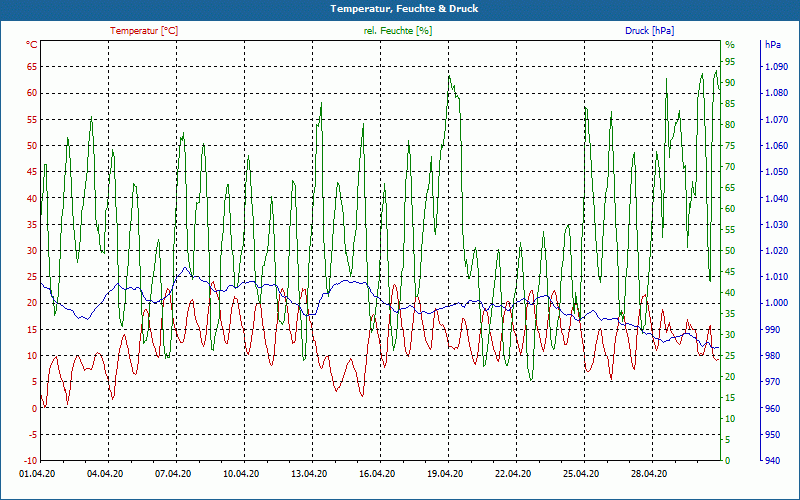The height and width of the screenshot is (500, 800).
Task: Click the date label 13.04.20
Action: point(309,474)
